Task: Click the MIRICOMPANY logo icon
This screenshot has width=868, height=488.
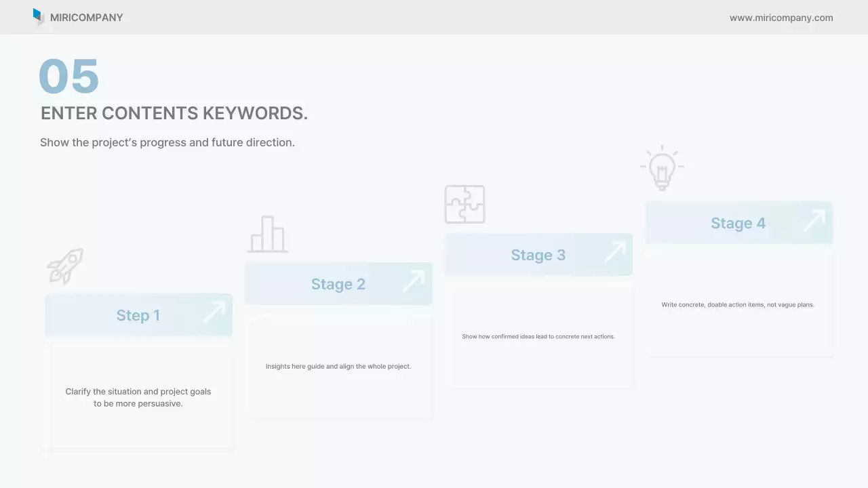Action: 38,17
